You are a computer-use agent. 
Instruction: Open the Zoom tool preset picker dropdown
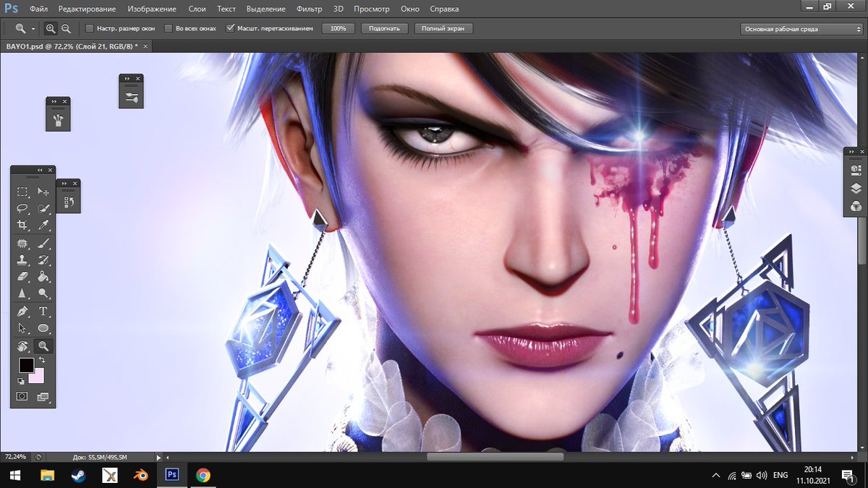[x=33, y=29]
